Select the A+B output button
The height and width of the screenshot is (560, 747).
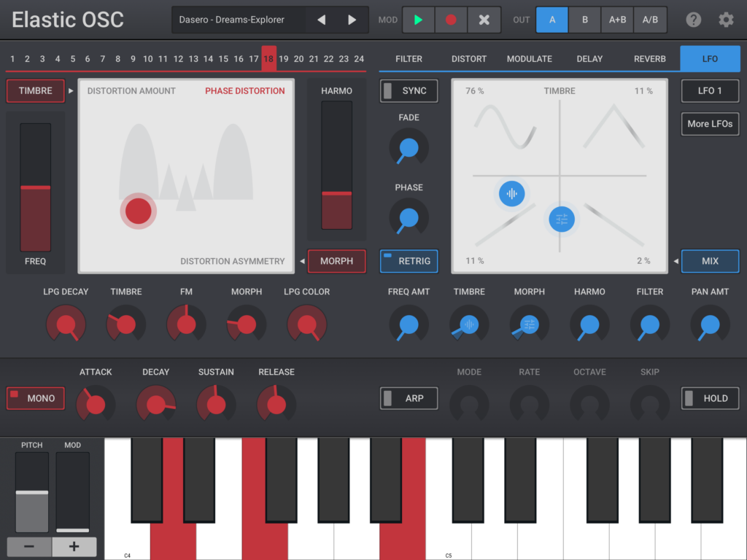[617, 20]
